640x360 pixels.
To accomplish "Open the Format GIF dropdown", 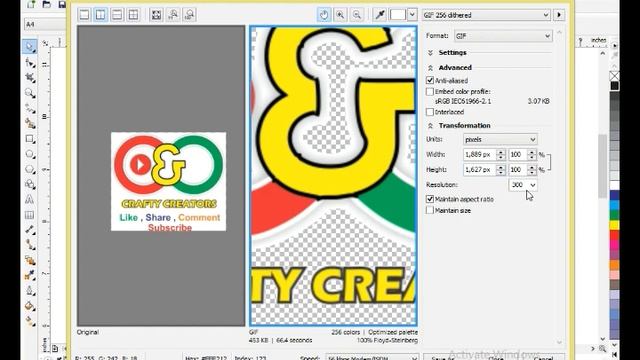I will (503, 36).
